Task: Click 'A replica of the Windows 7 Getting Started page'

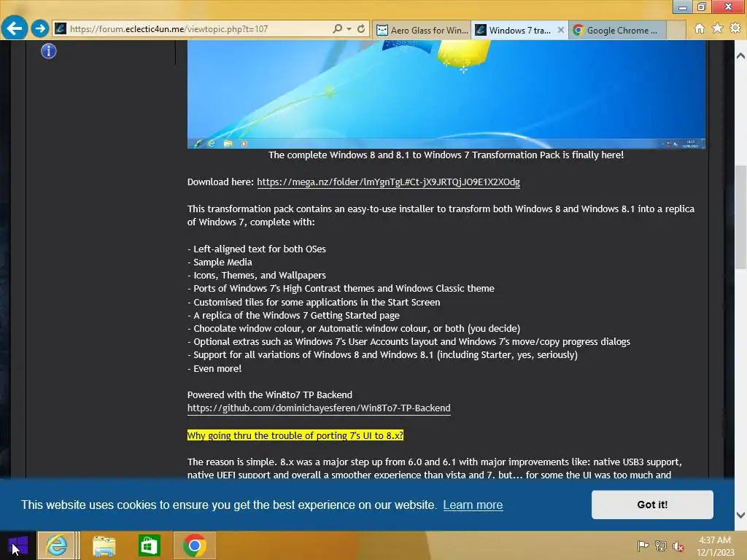Action: point(293,315)
